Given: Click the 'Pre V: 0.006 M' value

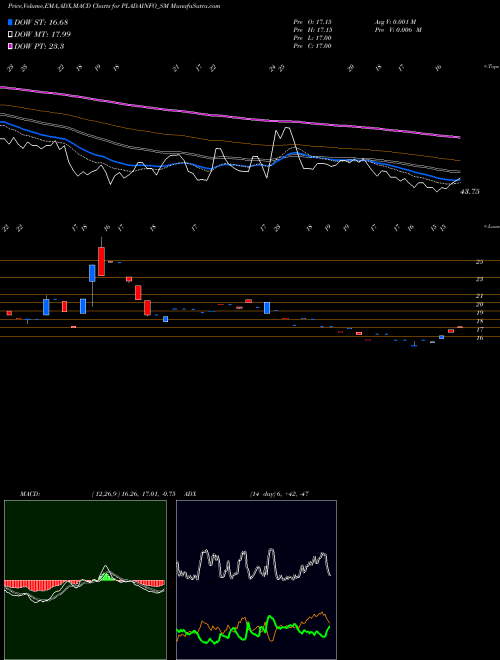Looking at the screenshot, I should point(398,30).
